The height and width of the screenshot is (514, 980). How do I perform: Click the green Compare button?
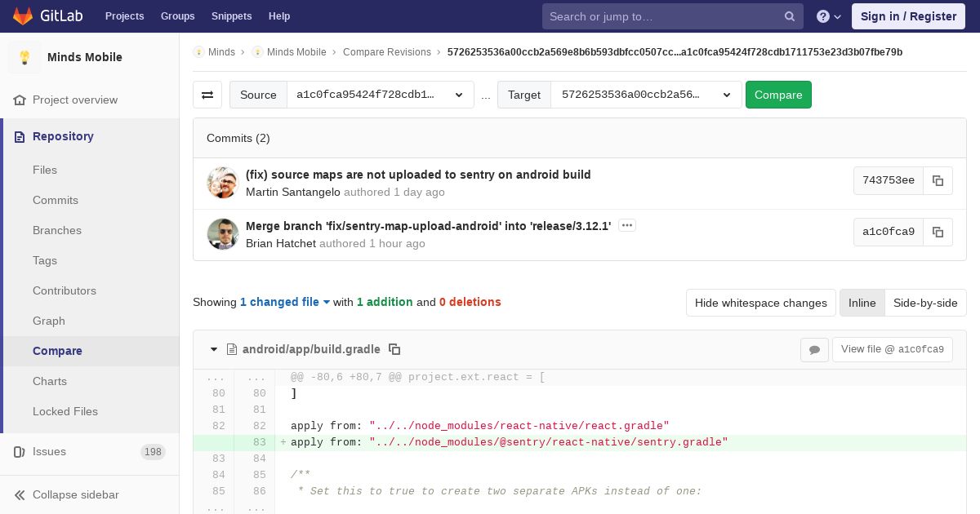point(778,95)
